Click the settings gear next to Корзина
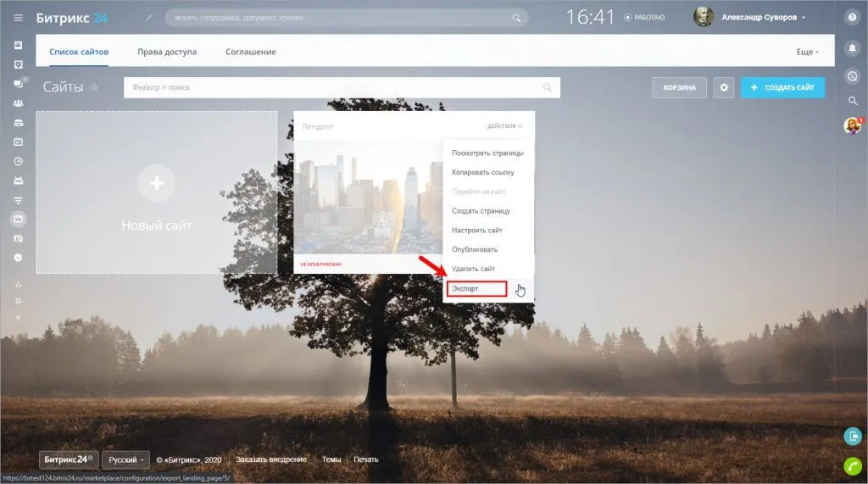 [723, 87]
